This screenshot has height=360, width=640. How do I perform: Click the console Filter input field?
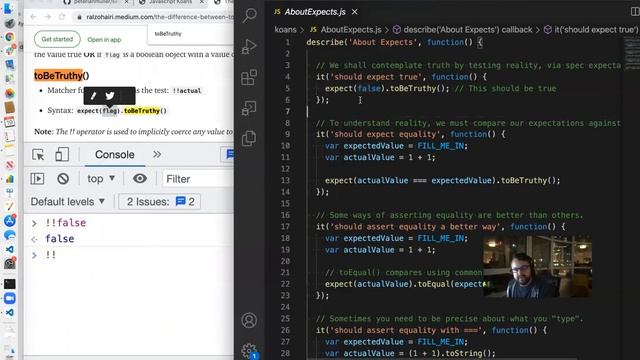tap(198, 179)
